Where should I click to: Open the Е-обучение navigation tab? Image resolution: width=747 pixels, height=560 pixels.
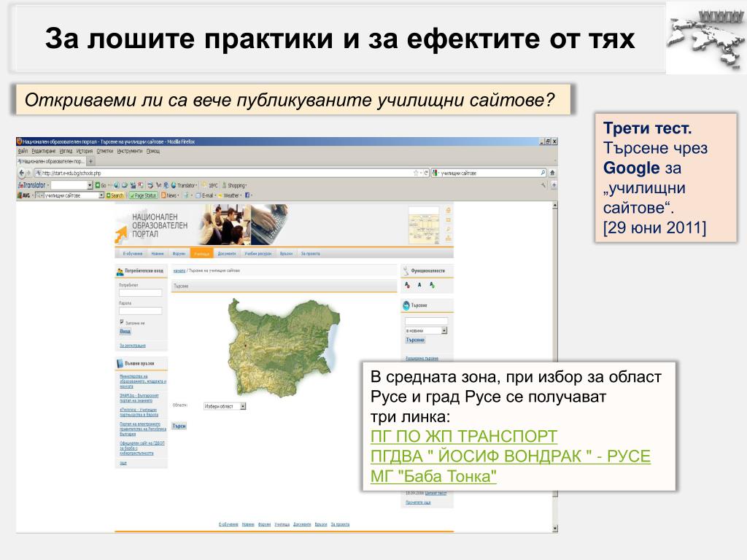[x=133, y=254]
